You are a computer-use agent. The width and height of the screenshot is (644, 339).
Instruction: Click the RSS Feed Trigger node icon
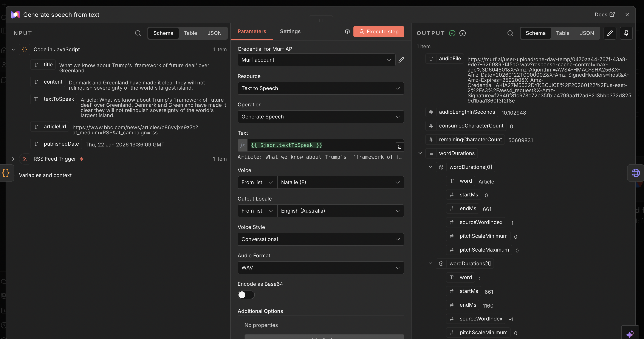25,159
